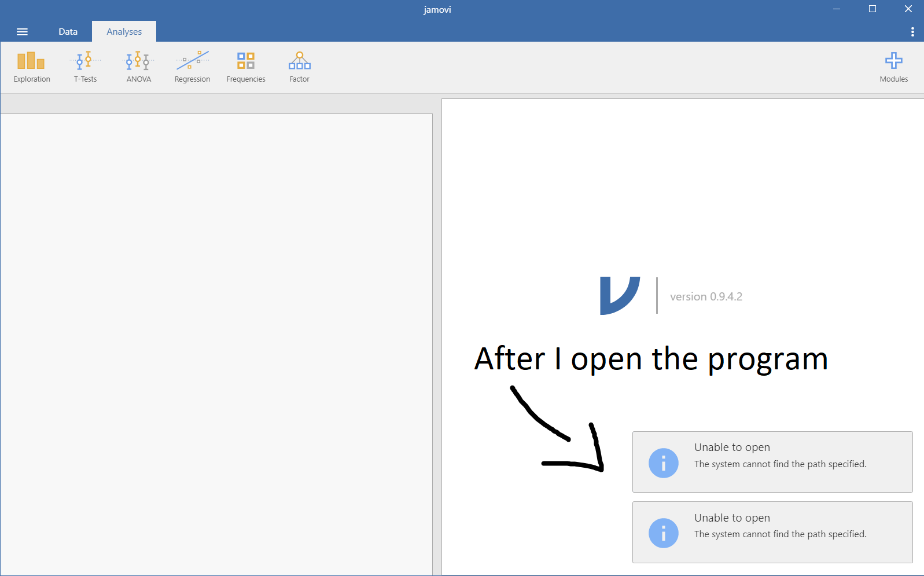Open the Factor analyses menu
The image size is (924, 576).
point(299,67)
